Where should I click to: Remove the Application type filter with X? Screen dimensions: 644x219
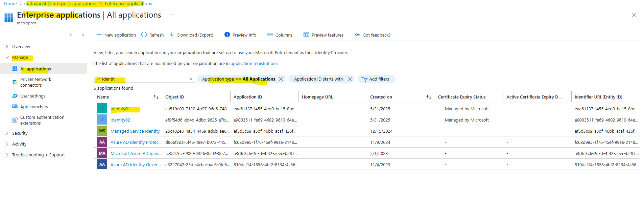coord(281,79)
